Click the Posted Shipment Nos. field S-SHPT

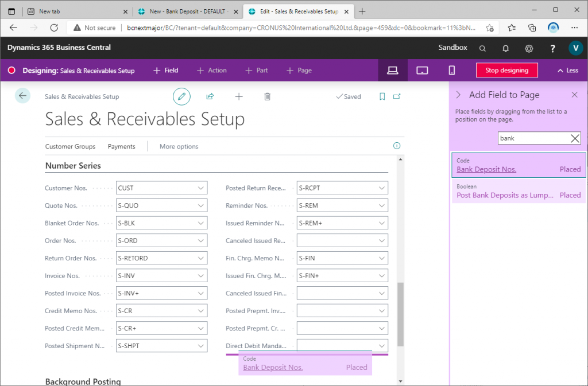(161, 346)
